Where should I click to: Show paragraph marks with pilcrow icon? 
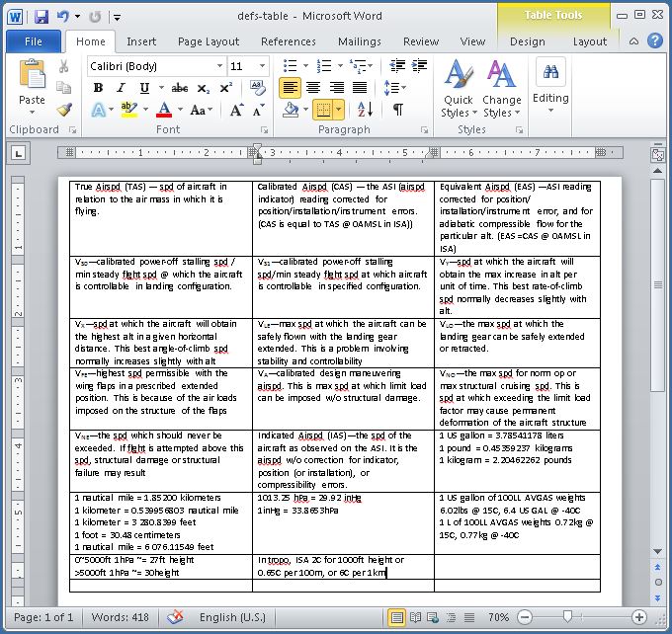tap(397, 110)
